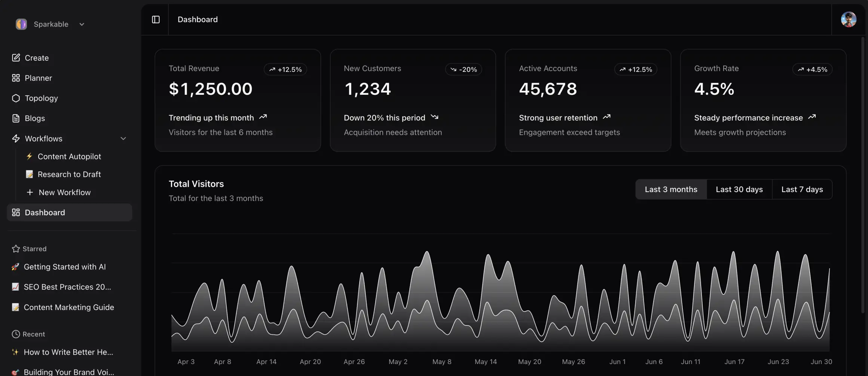Click 'Engagement exceed targets' text
This screenshot has width=868, height=376.
569,132
